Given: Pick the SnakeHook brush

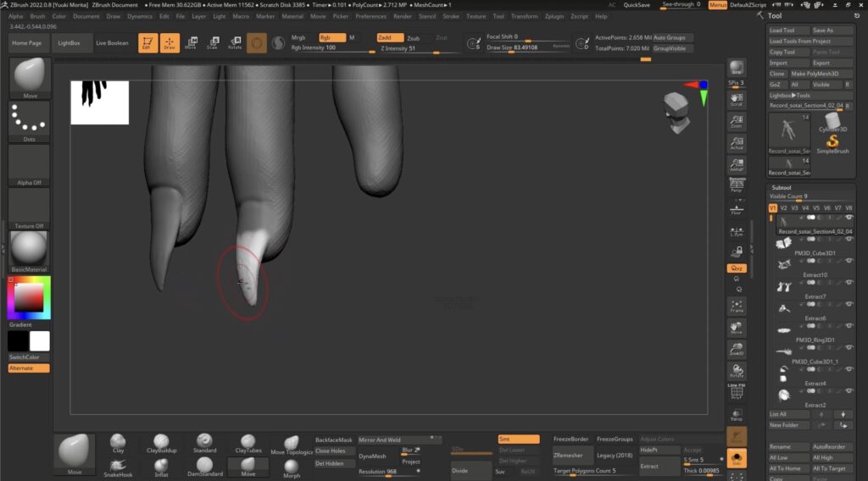Looking at the screenshot, I should pos(118,465).
